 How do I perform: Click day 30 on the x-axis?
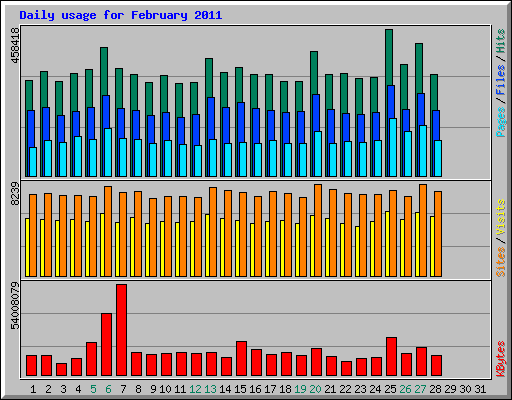465,389
